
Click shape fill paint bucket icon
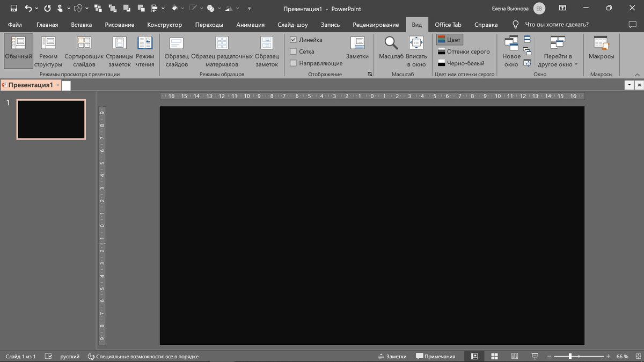click(175, 9)
